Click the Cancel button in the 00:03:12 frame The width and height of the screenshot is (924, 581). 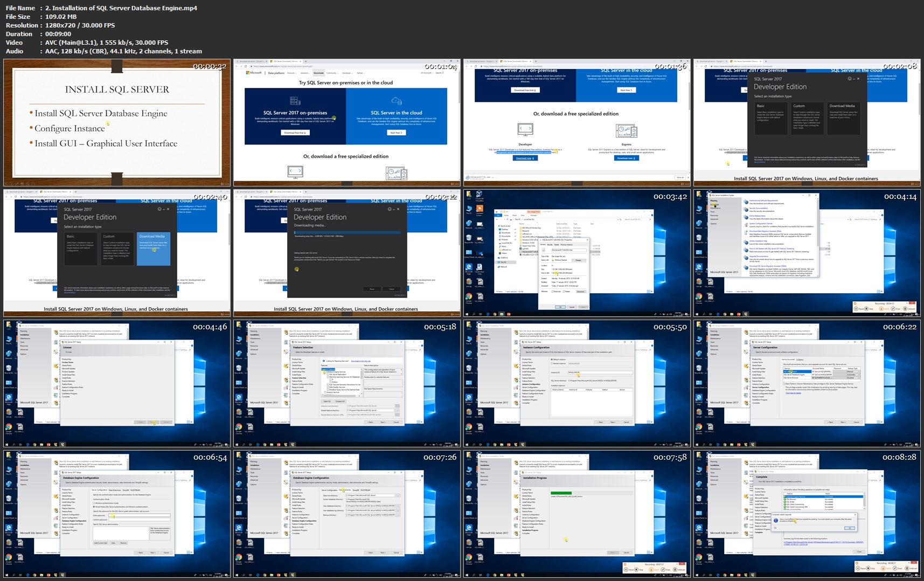coord(392,289)
